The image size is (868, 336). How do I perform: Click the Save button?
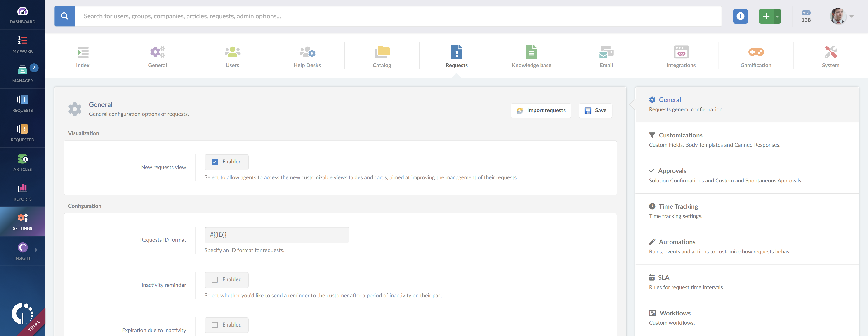(595, 110)
